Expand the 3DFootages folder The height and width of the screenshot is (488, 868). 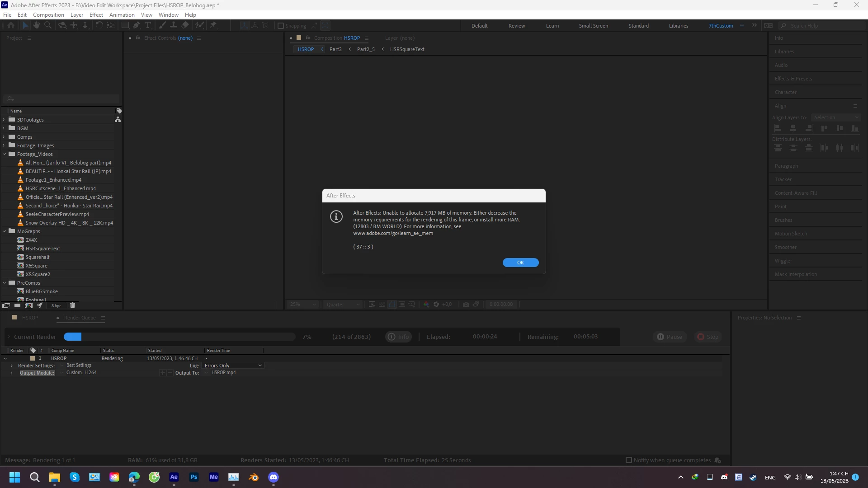(x=4, y=120)
